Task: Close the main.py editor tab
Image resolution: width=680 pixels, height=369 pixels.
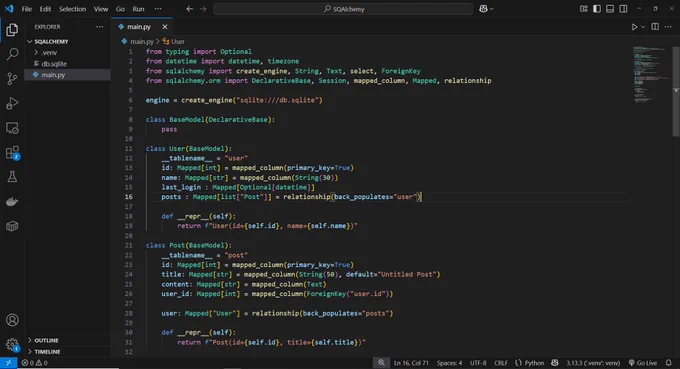Action: 165,27
